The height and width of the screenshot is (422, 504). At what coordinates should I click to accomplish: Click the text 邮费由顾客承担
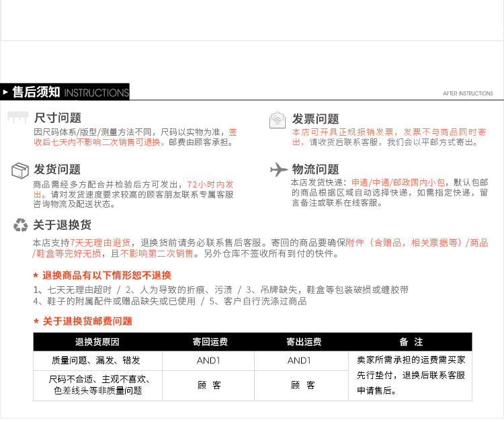pyautogui.click(x=199, y=142)
